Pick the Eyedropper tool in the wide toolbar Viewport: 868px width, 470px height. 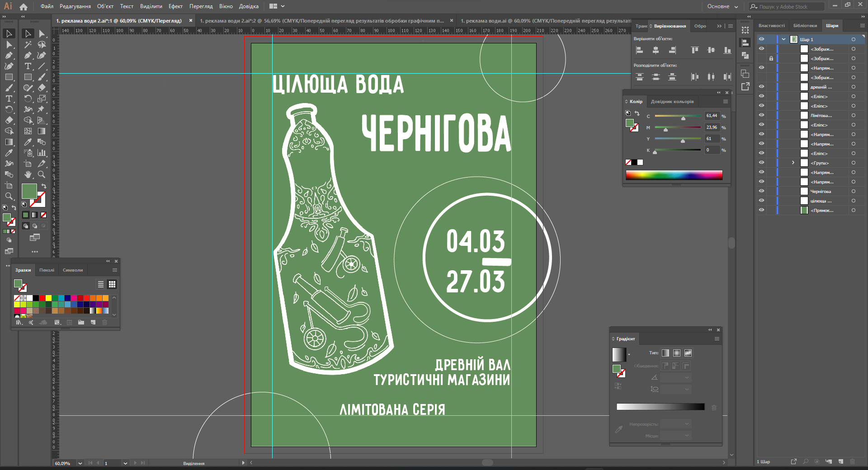pyautogui.click(x=28, y=142)
